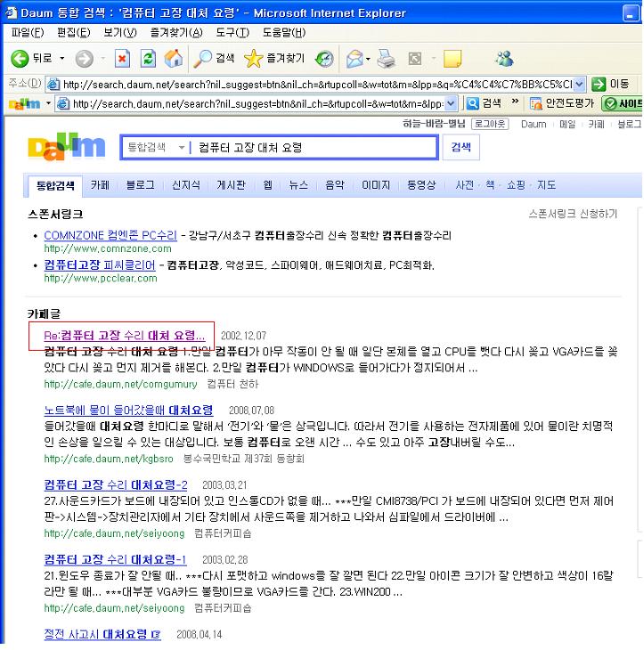644x650 pixels.
Task: Print the page with printer icon
Action: tap(387, 59)
